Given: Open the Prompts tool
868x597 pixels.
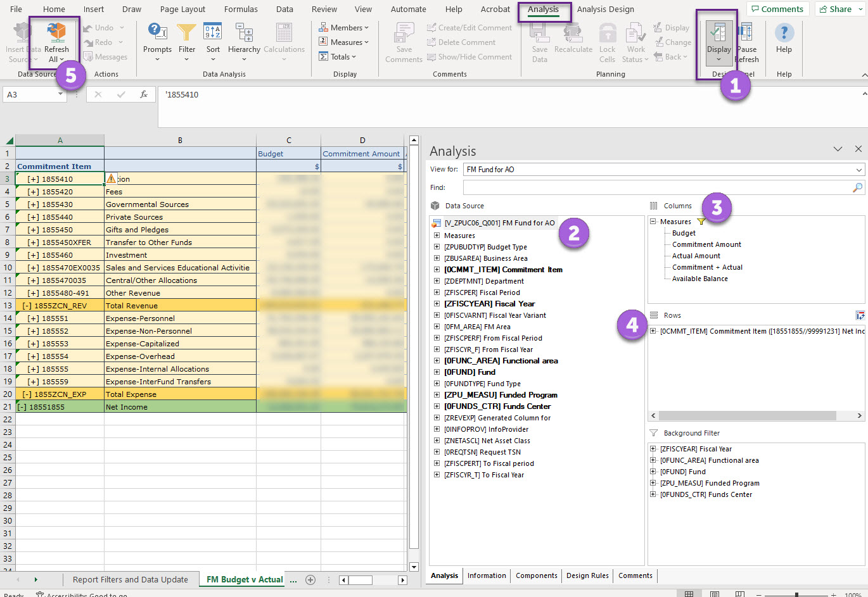Looking at the screenshot, I should click(x=157, y=38).
